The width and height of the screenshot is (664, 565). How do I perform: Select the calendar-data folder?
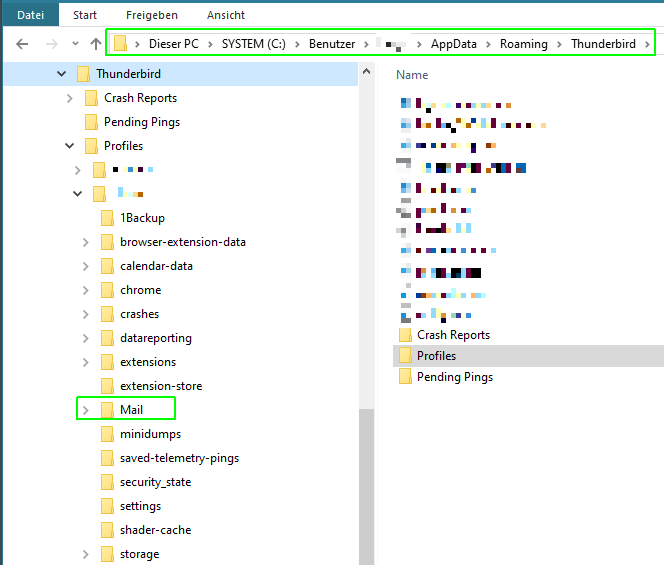pos(156,266)
